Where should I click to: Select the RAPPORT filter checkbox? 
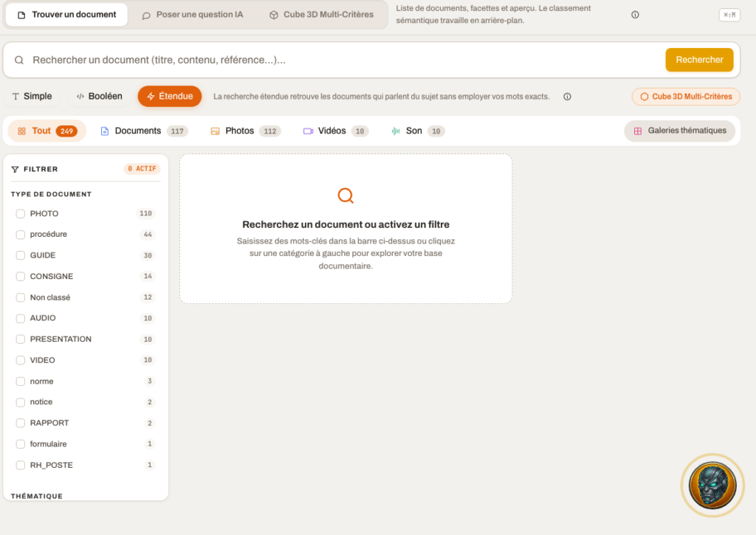[x=20, y=423]
